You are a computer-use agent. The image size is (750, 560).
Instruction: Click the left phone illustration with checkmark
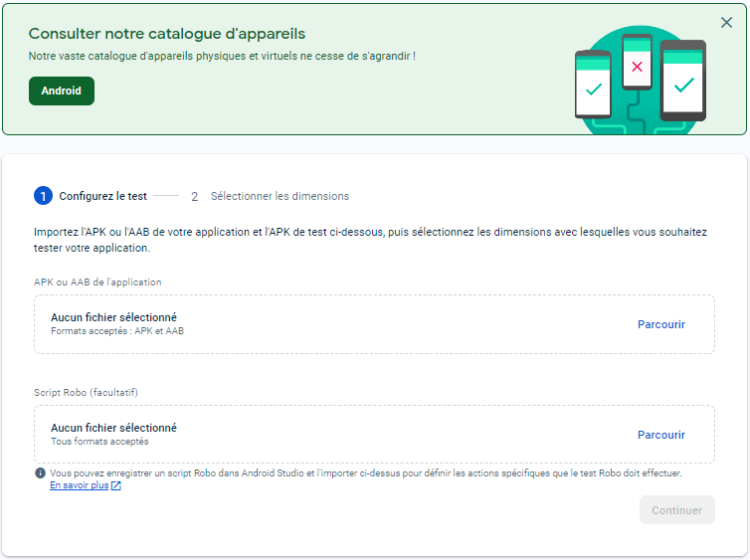point(593,85)
